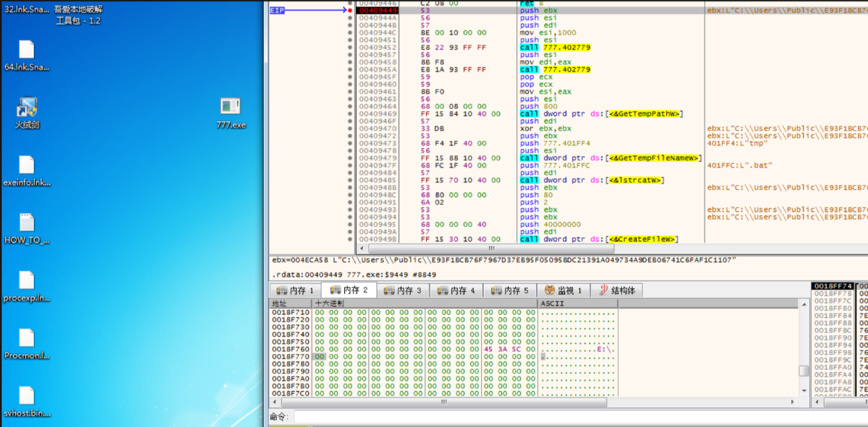868x427 pixels.
Task: Select the svhost.bin file icon
Action: pyautogui.click(x=27, y=397)
